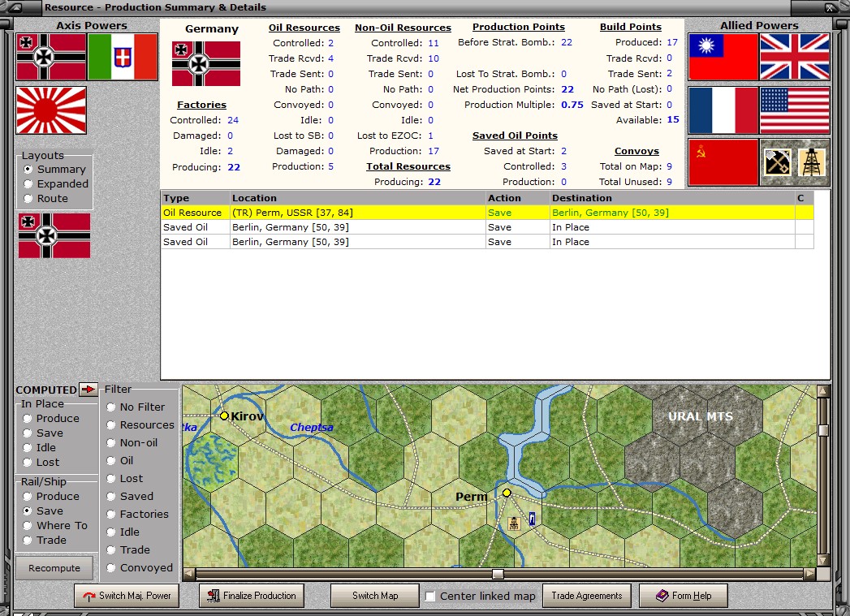Select In Place Lost option
850x616 pixels.
[x=41, y=462]
